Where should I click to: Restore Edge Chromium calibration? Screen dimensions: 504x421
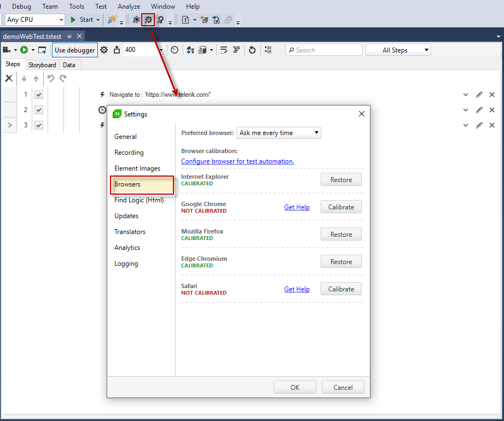coord(341,262)
